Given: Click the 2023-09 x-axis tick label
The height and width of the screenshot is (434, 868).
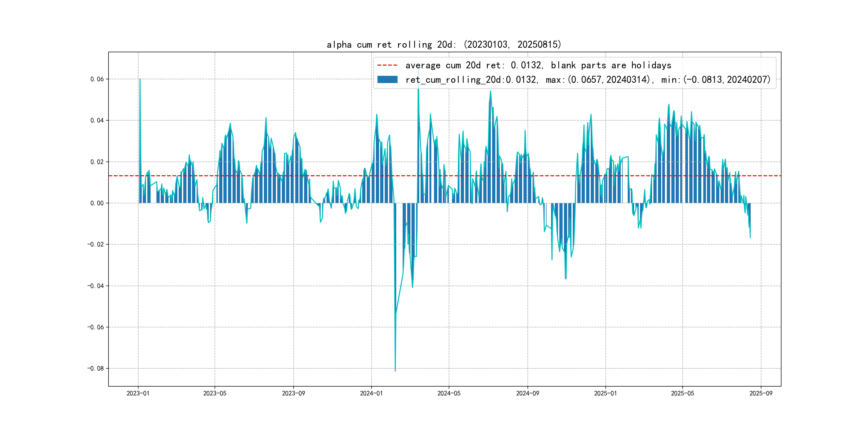Looking at the screenshot, I should pos(294,393).
